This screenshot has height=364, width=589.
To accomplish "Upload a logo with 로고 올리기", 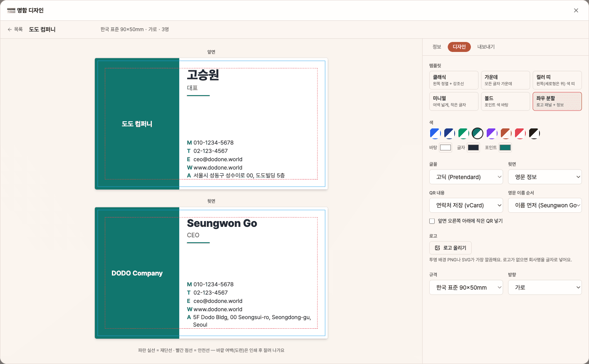I will point(450,248).
